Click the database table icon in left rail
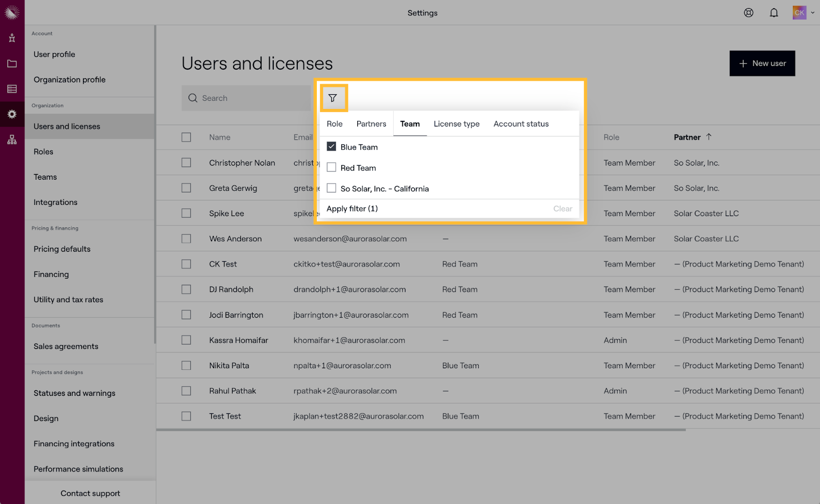 coord(12,89)
